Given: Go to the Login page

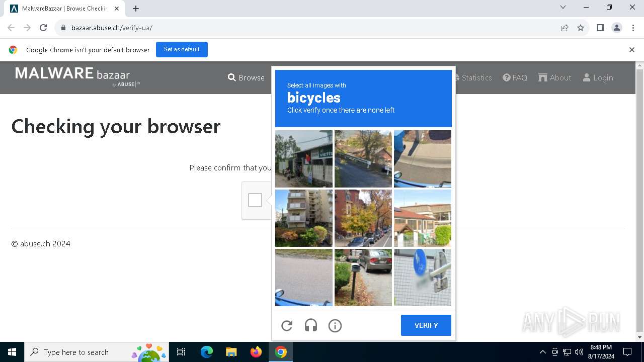Looking at the screenshot, I should pos(598,77).
